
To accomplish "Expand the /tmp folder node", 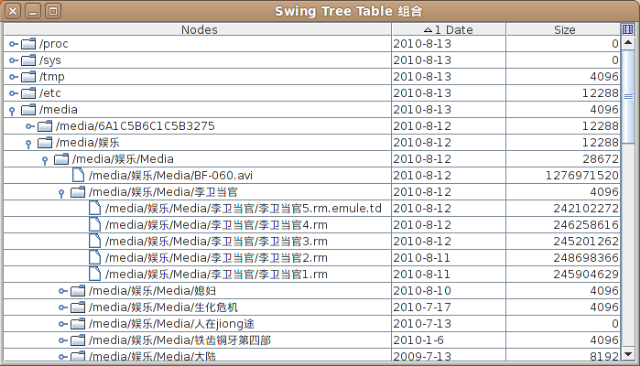I will [x=13, y=77].
